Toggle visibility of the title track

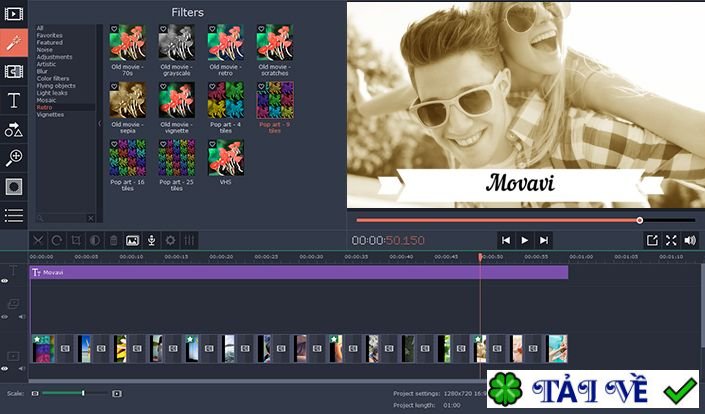click(5, 281)
